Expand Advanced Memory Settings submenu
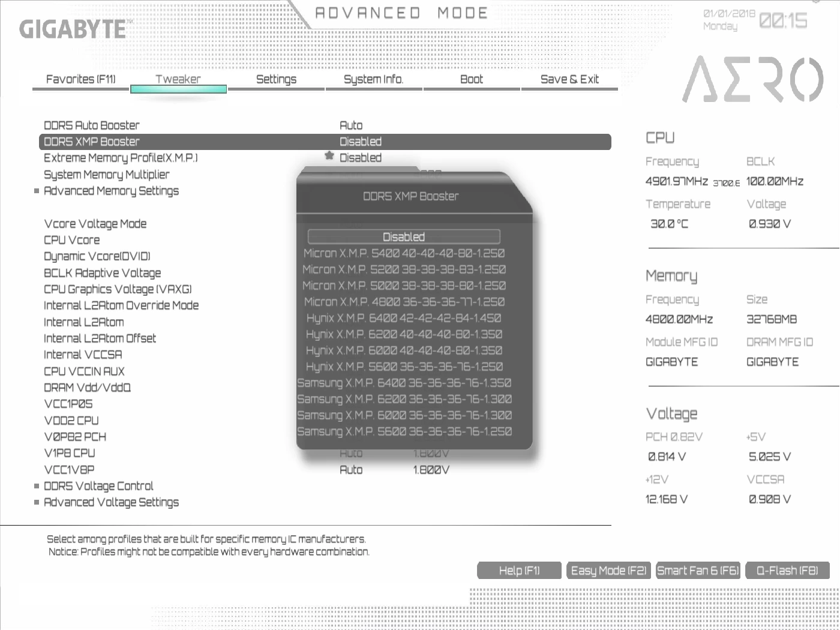 (x=111, y=191)
